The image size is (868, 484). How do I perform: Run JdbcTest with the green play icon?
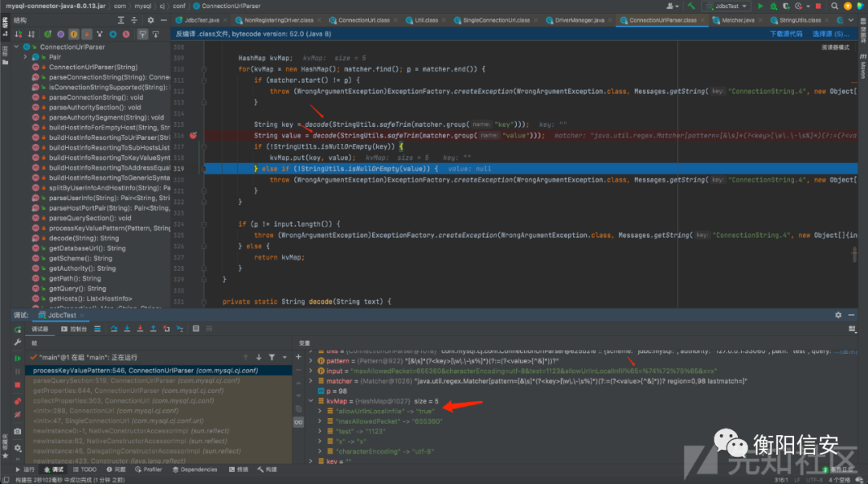[x=760, y=6]
